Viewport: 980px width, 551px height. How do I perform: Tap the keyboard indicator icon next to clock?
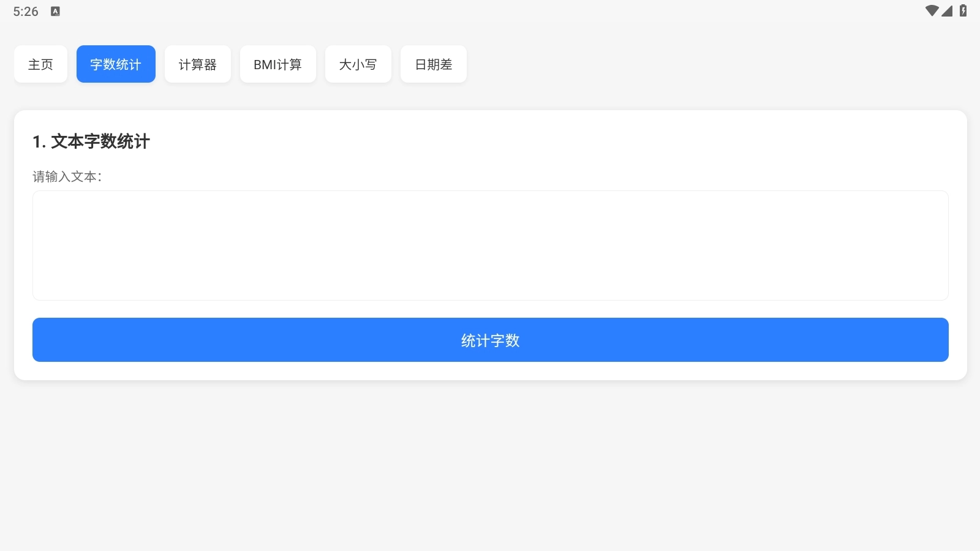tap(55, 10)
